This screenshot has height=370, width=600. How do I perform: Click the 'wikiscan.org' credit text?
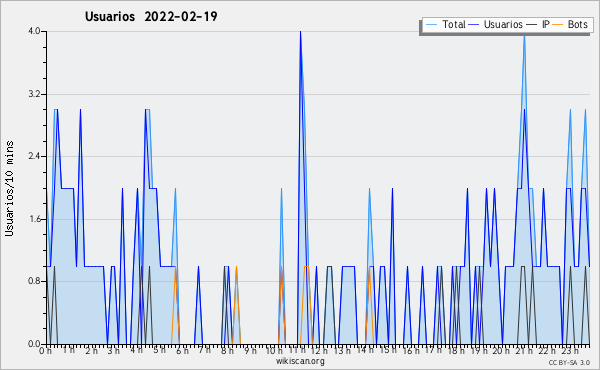pos(300,361)
